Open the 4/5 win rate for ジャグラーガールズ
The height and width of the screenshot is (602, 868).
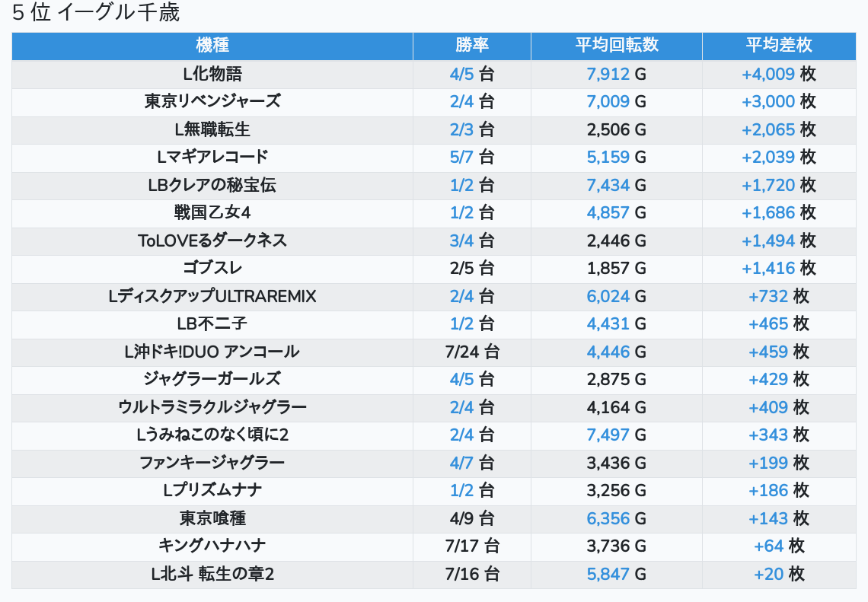pyautogui.click(x=461, y=379)
